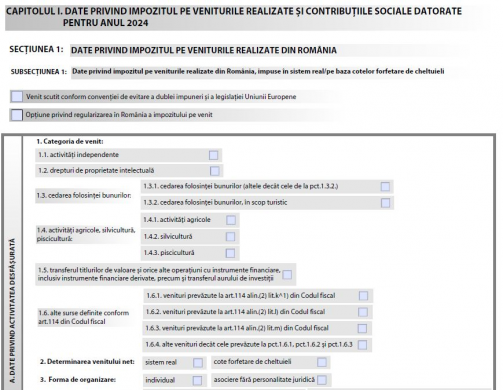
Task: Check 1.5. transferul titlurilor de valoare box
Action: coord(287,275)
